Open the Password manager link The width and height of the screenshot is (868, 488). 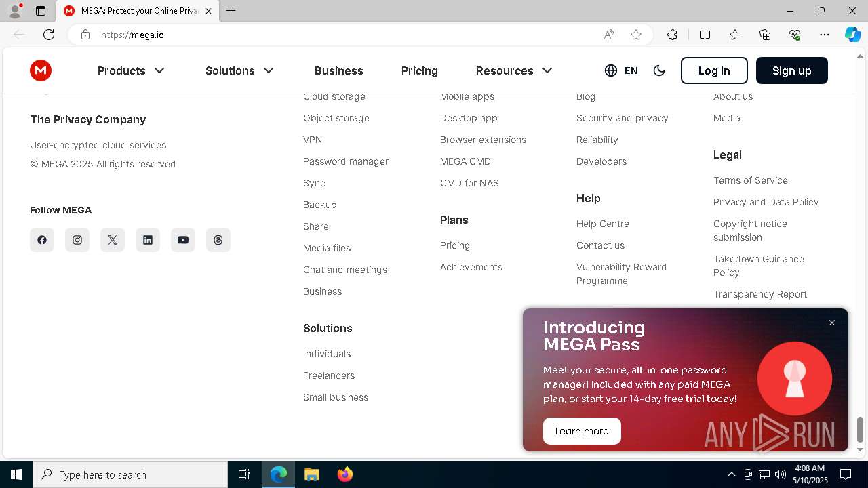[x=346, y=161]
